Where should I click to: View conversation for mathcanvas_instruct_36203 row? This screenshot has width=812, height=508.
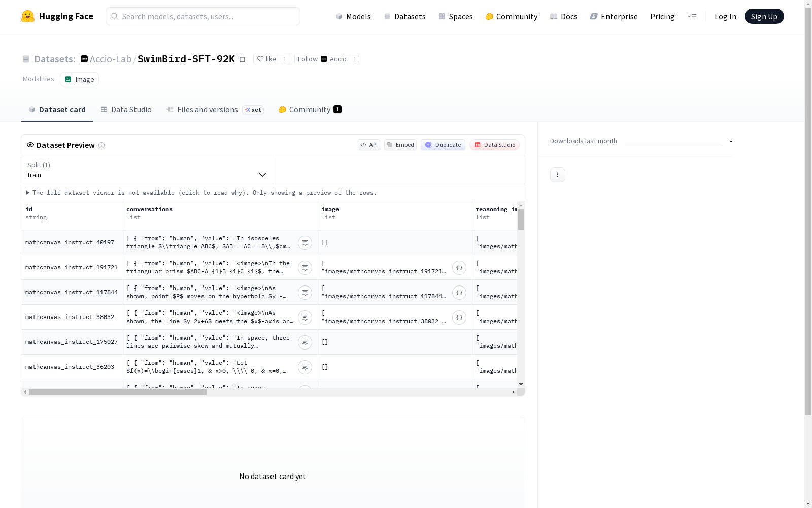click(305, 367)
